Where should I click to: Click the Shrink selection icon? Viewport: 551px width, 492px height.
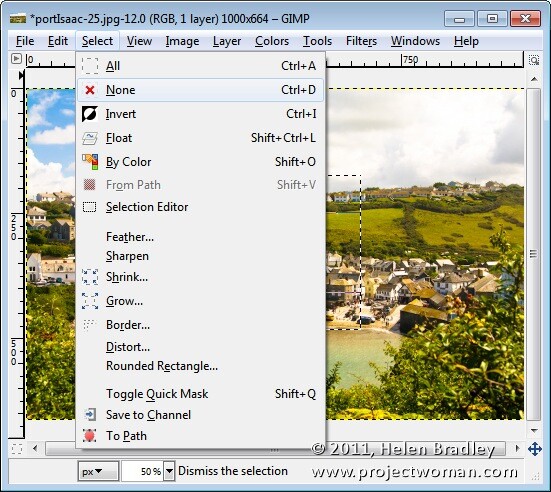(x=90, y=277)
